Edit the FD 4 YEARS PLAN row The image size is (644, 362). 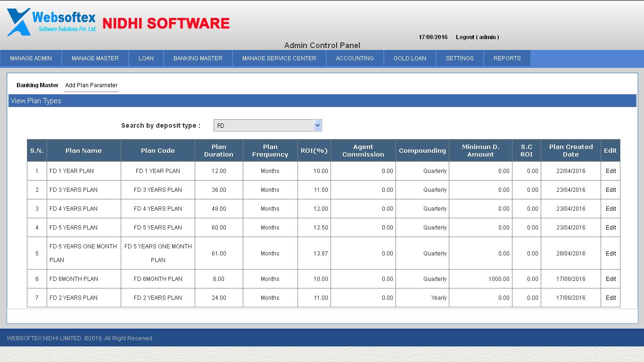point(611,209)
